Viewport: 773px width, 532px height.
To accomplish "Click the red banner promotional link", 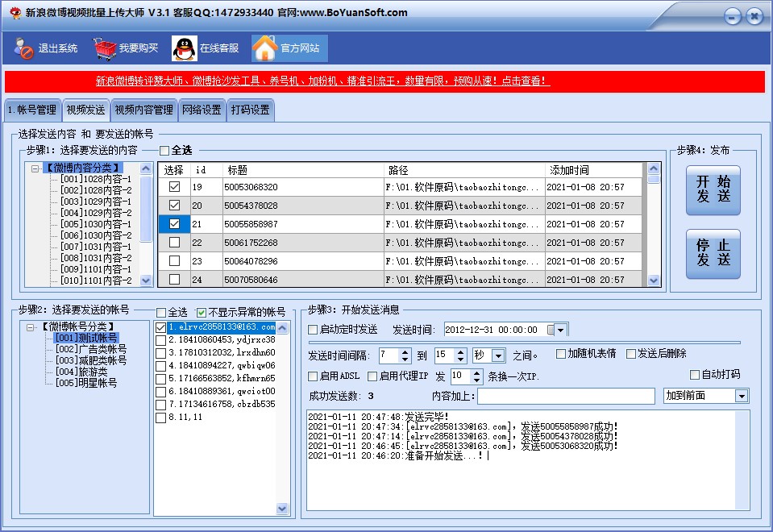I will coord(322,81).
